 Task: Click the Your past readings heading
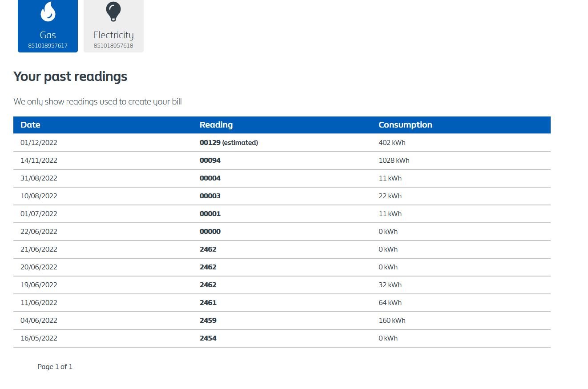(x=70, y=76)
